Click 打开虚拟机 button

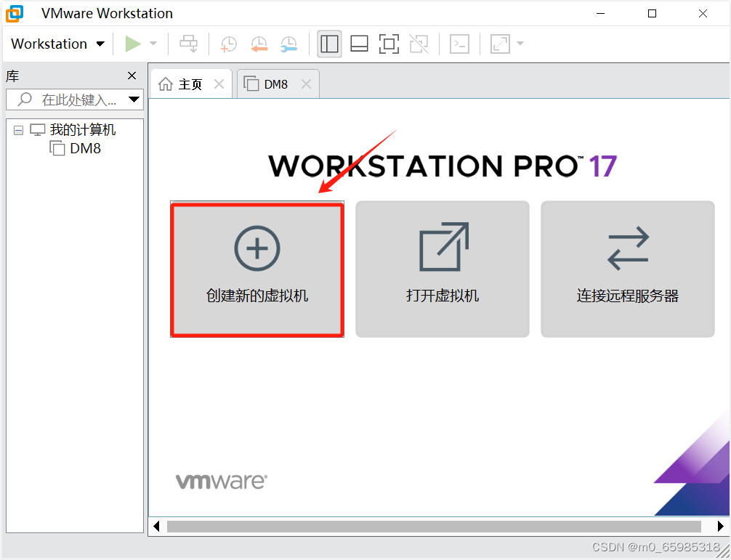click(443, 269)
